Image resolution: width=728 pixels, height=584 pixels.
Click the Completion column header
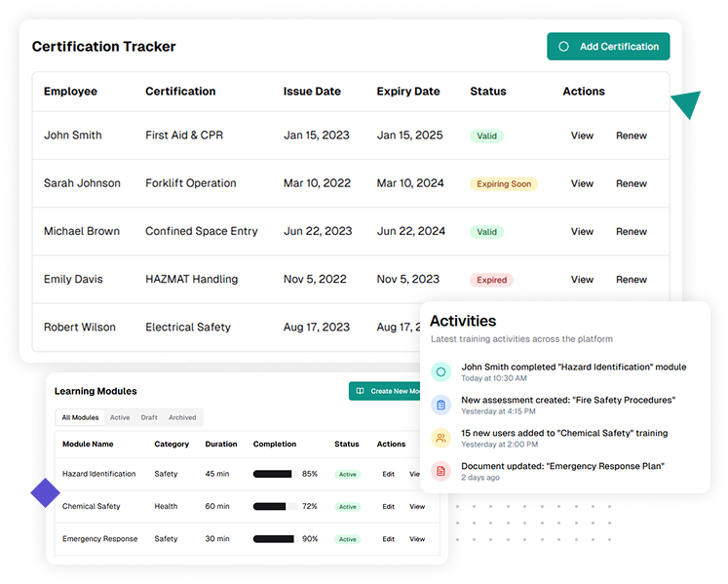(x=275, y=445)
